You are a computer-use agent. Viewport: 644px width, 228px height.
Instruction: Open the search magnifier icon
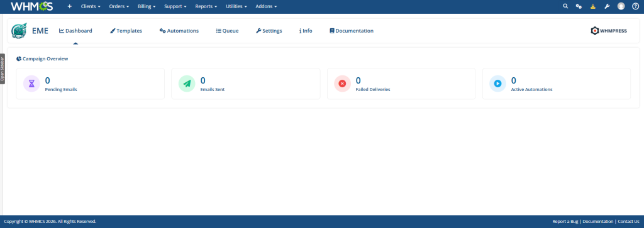565,6
